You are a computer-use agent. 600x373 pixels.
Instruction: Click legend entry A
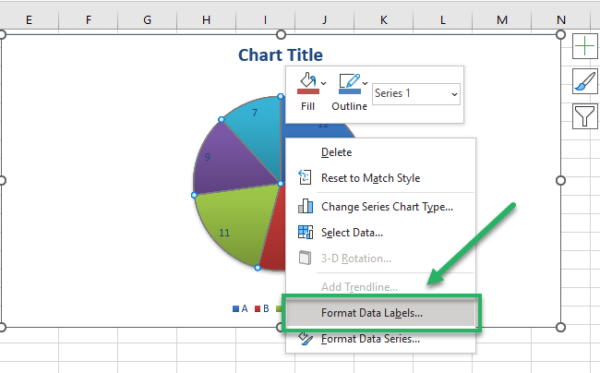tap(240, 308)
